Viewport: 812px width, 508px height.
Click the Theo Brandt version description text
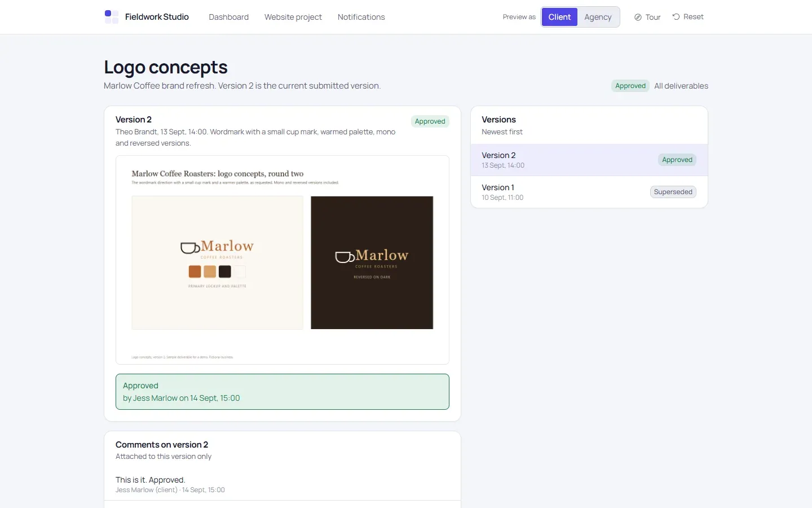click(x=255, y=137)
